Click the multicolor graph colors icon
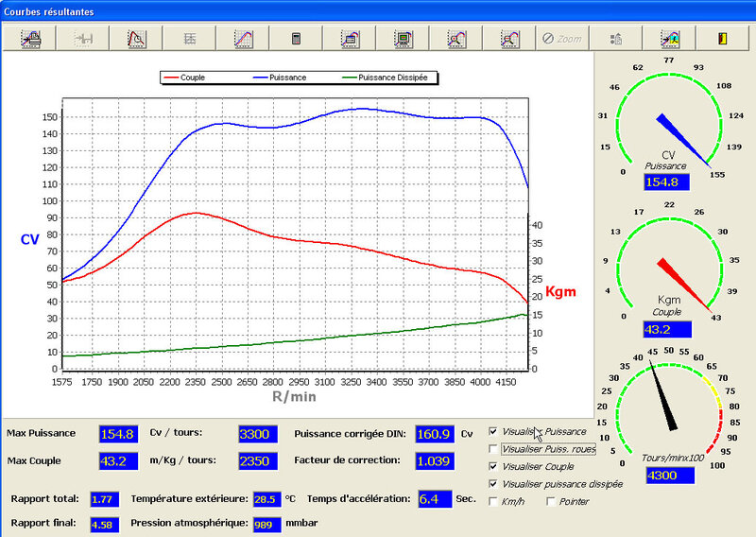The image size is (756, 537). click(x=670, y=39)
